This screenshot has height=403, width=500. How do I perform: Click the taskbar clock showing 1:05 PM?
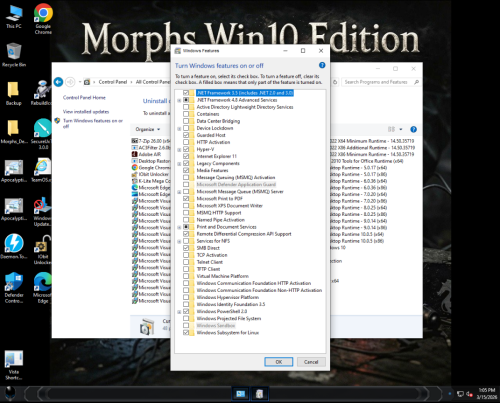pos(487,394)
